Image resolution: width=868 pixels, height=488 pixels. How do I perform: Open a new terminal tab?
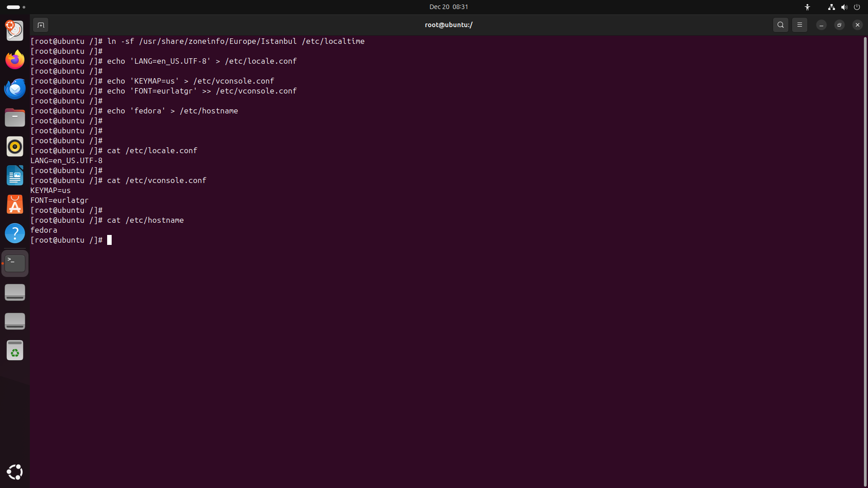coord(41,25)
